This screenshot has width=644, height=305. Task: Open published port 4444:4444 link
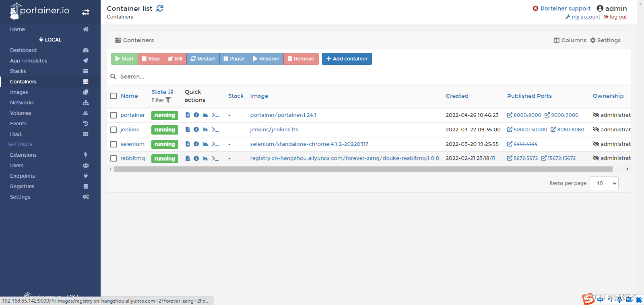pos(522,144)
